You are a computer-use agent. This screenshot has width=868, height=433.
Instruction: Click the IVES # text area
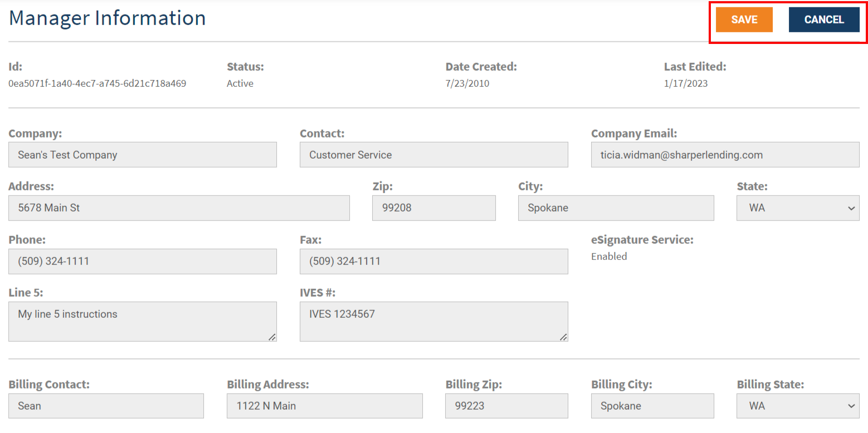tap(434, 321)
